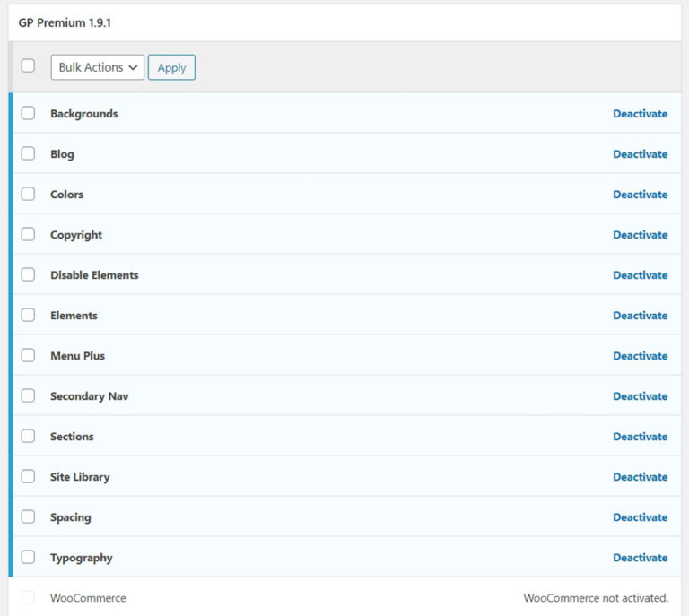This screenshot has width=689, height=616.
Task: Deactivate the Spacing module
Action: tap(640, 517)
